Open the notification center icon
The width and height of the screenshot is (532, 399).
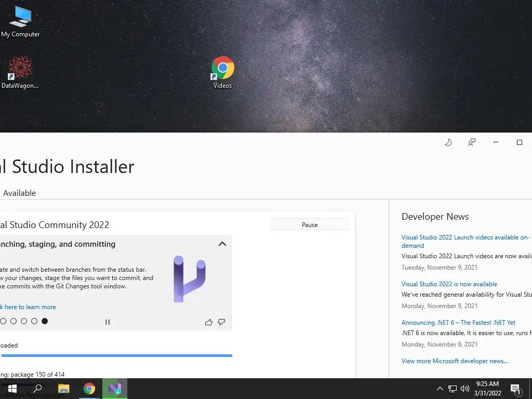point(515,390)
